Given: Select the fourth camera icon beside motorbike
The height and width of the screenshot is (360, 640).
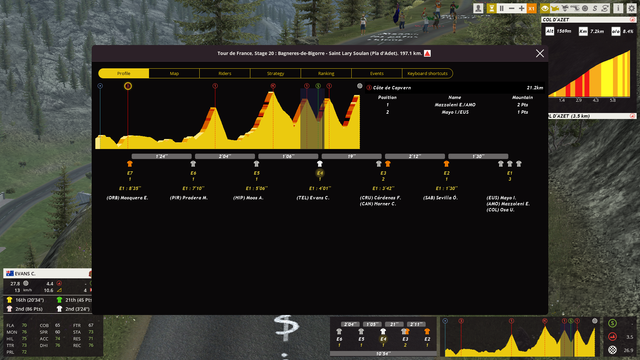Looking at the screenshot, I should [575, 8].
